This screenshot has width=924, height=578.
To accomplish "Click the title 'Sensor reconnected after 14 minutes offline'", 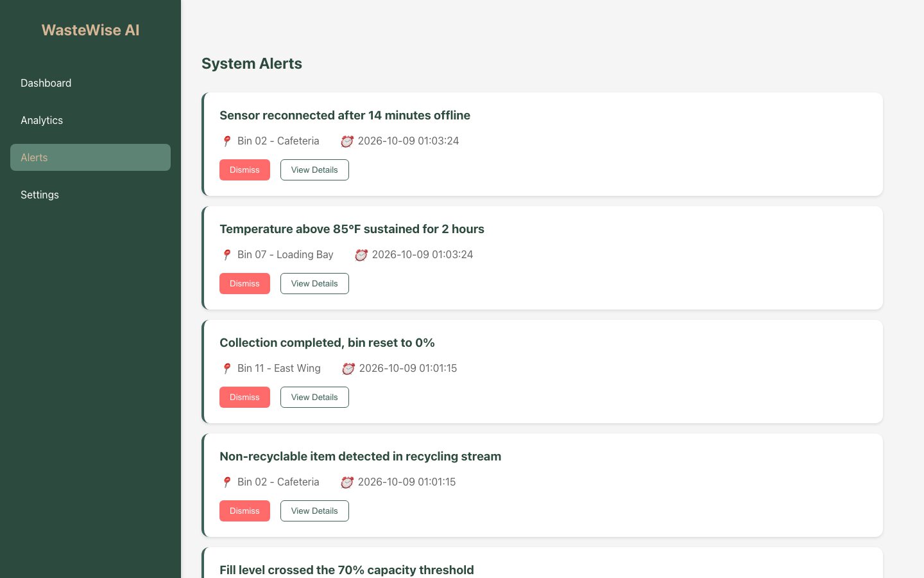I will (x=345, y=116).
